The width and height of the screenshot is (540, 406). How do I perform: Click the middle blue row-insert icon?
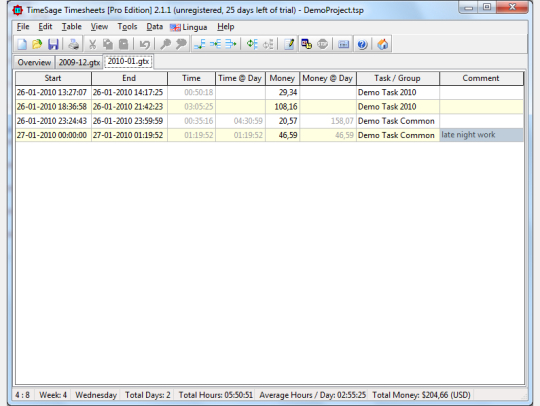[215, 44]
